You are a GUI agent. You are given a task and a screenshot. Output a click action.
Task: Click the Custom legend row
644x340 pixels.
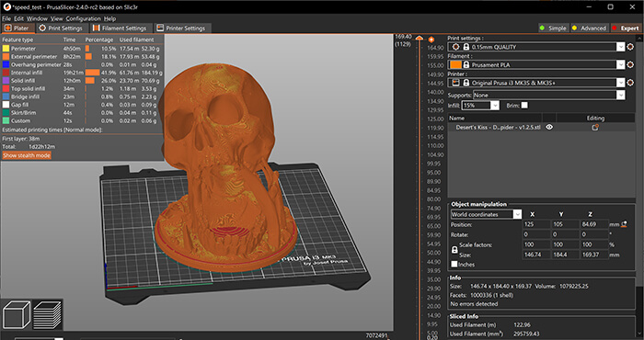pos(81,121)
